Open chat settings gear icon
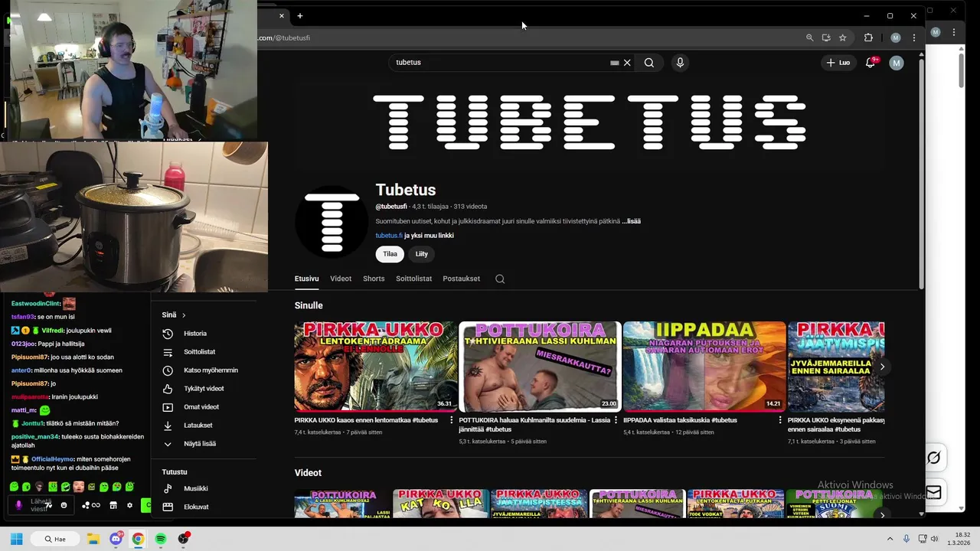980x551 pixels. 129,505
